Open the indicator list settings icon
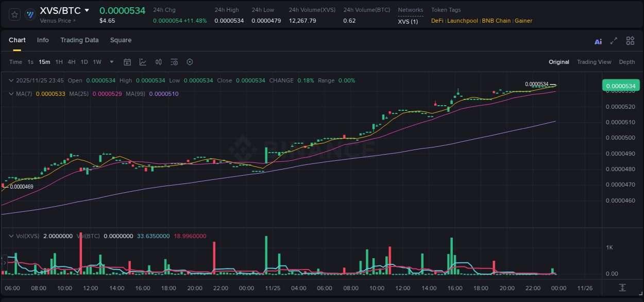The image size is (644, 302). (x=174, y=62)
